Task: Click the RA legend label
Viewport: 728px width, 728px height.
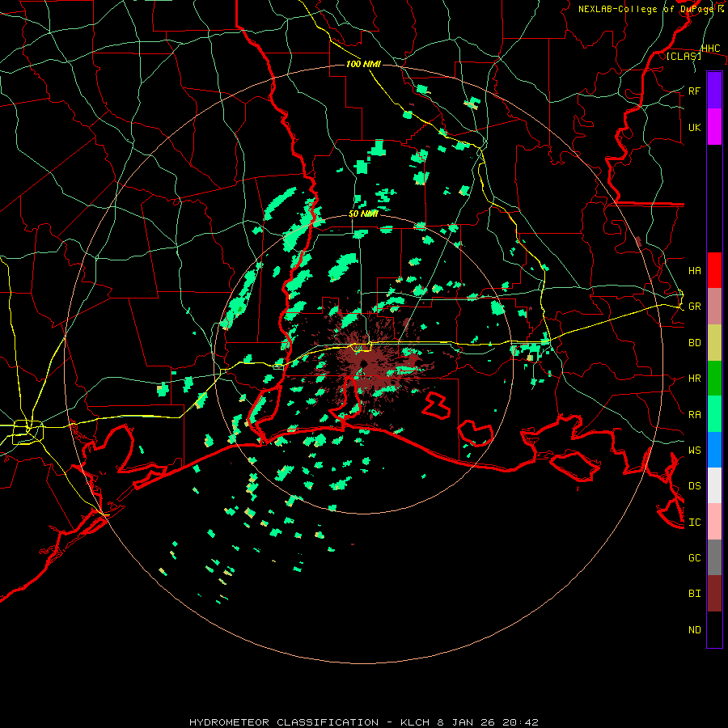Action: click(x=694, y=415)
